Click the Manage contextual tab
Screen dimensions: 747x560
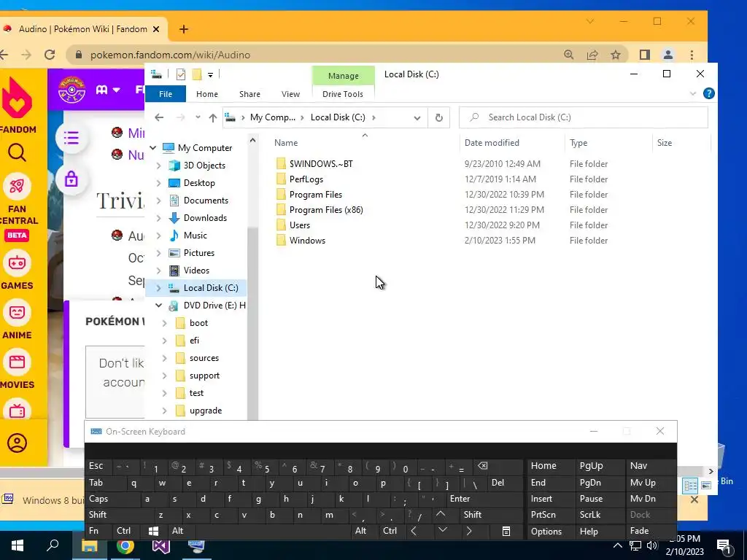(x=343, y=76)
